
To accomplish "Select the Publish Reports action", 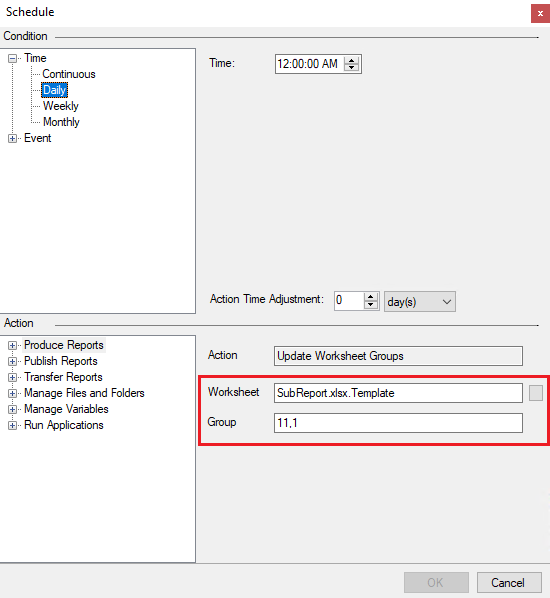I will (61, 361).
